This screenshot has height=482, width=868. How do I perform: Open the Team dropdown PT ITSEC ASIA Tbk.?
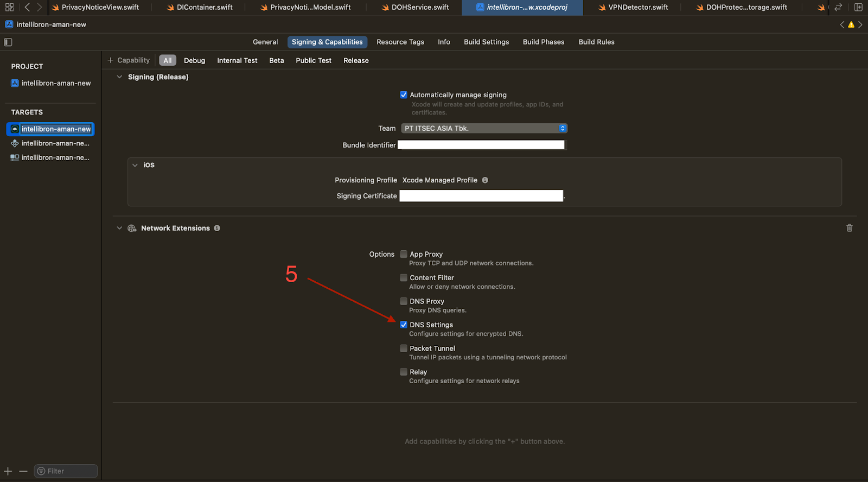(x=484, y=128)
